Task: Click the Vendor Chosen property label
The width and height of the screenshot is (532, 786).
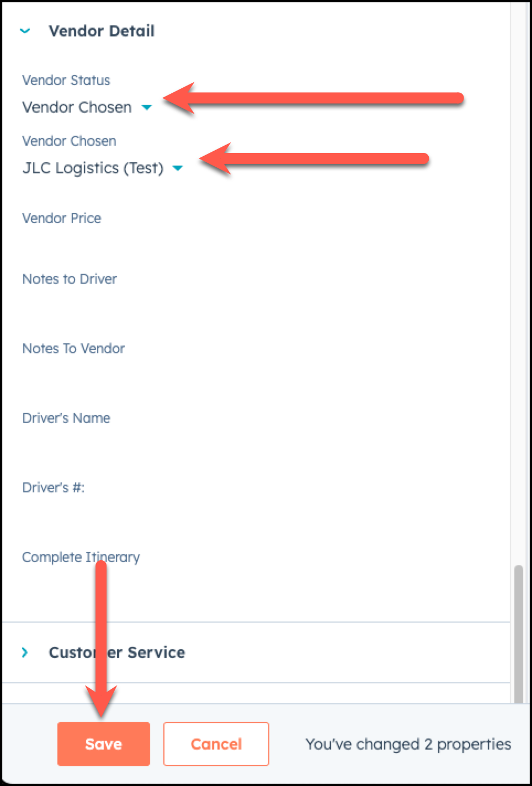Action: (69, 141)
